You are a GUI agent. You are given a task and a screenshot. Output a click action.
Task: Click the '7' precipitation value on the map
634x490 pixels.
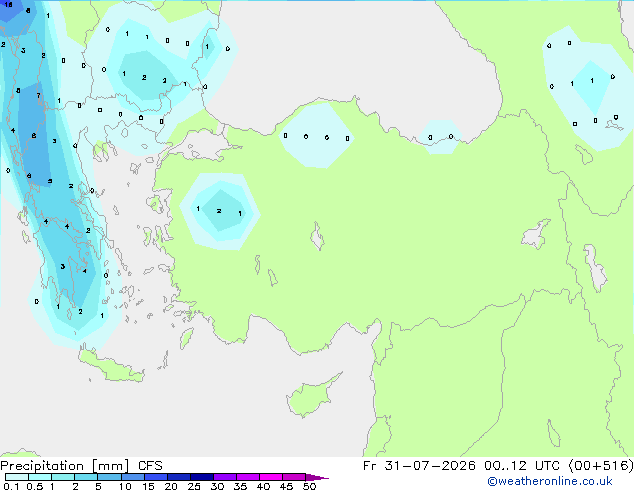pyautogui.click(x=38, y=95)
